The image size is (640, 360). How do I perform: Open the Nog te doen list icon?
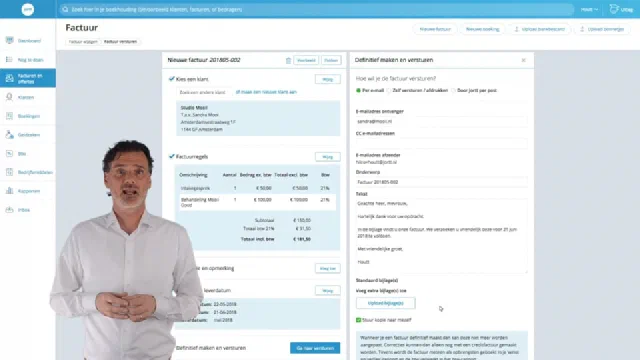[x=9, y=60]
